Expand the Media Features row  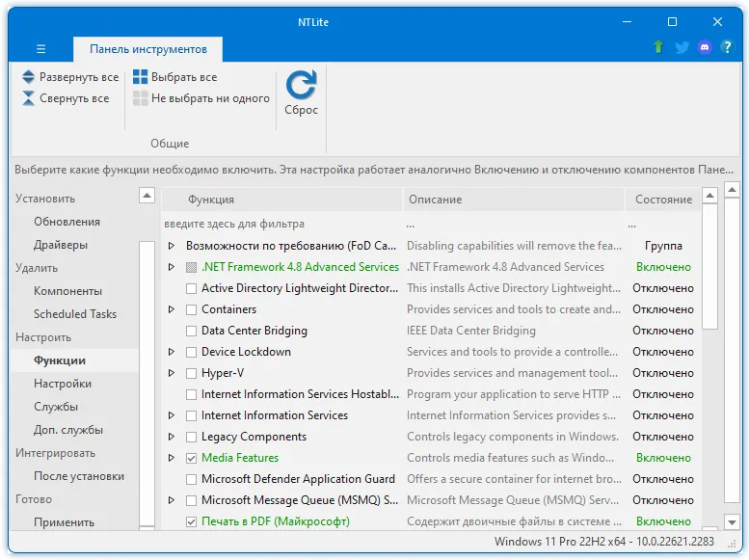tap(171, 458)
